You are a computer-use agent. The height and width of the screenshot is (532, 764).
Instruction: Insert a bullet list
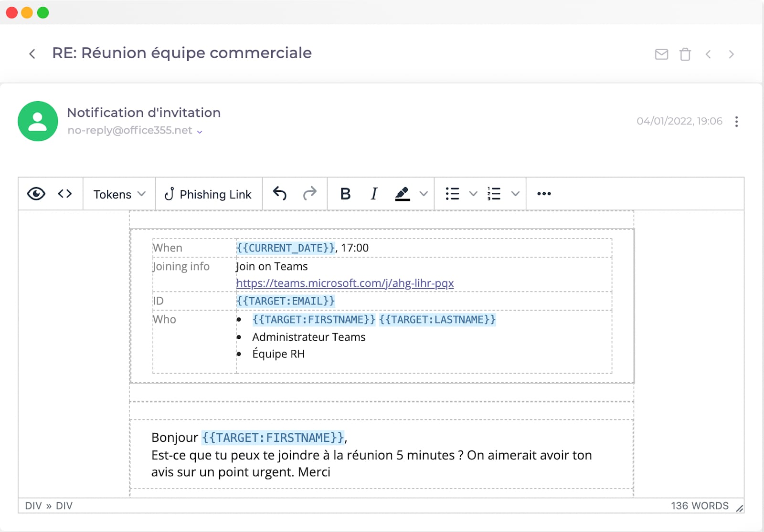pos(452,194)
